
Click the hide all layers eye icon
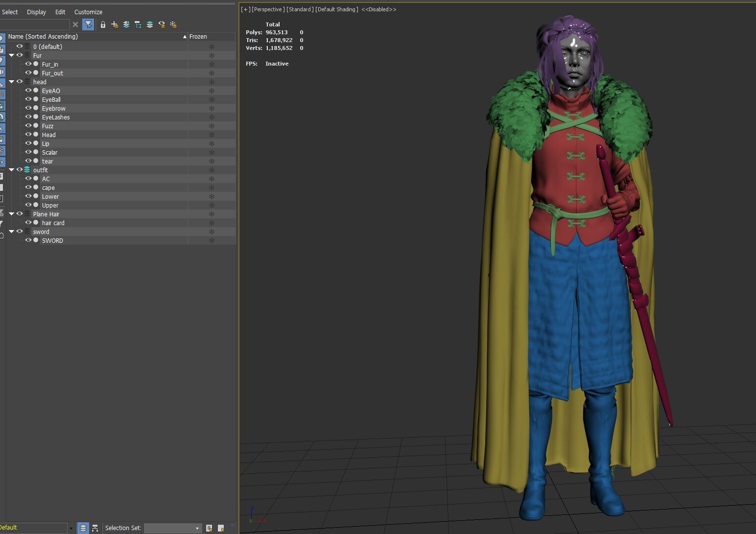point(162,24)
